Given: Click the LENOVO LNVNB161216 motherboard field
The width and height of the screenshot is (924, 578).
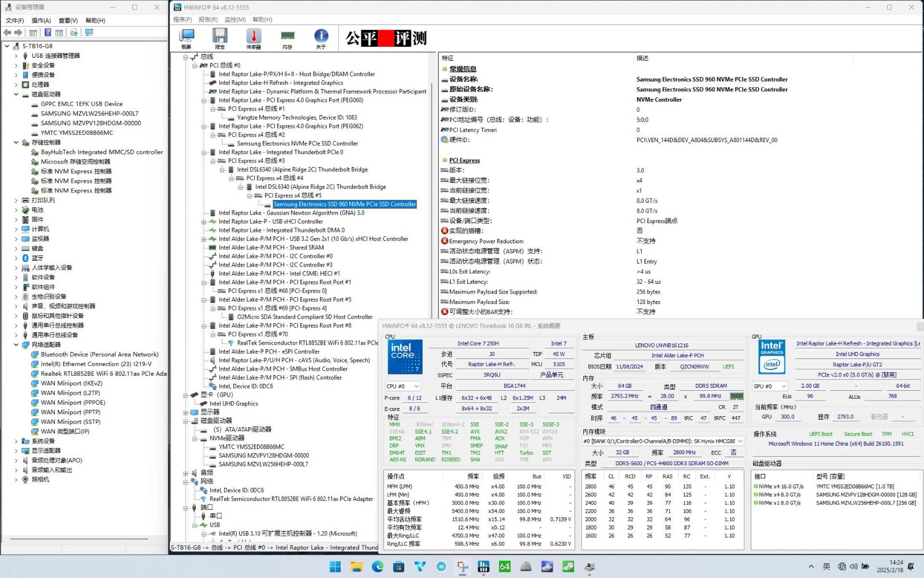Looking at the screenshot, I should [x=662, y=345].
